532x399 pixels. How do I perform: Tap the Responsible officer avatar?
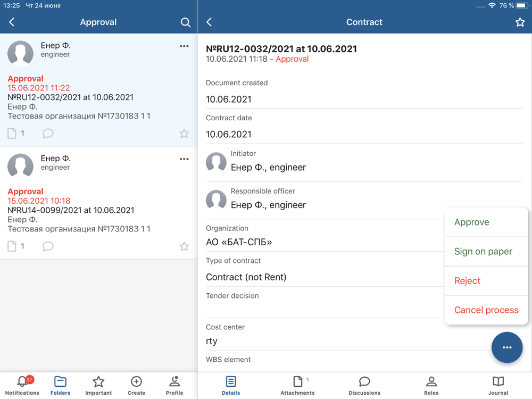click(216, 200)
